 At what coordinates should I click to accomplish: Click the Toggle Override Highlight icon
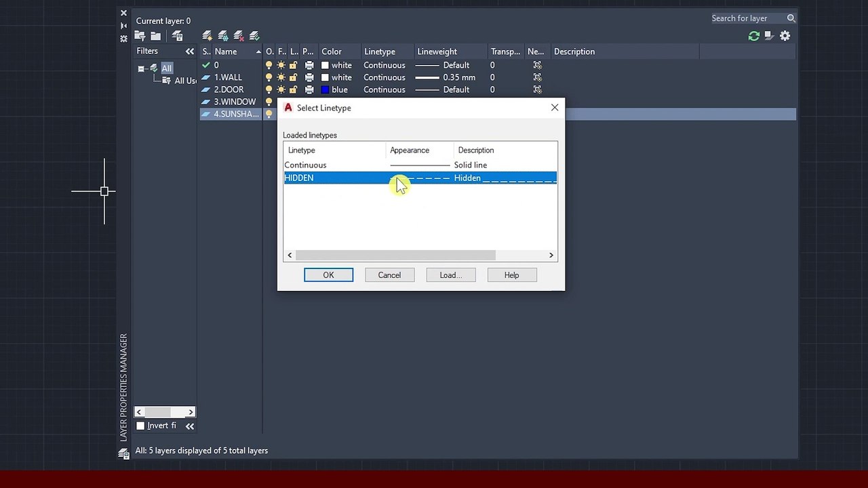[x=769, y=36]
